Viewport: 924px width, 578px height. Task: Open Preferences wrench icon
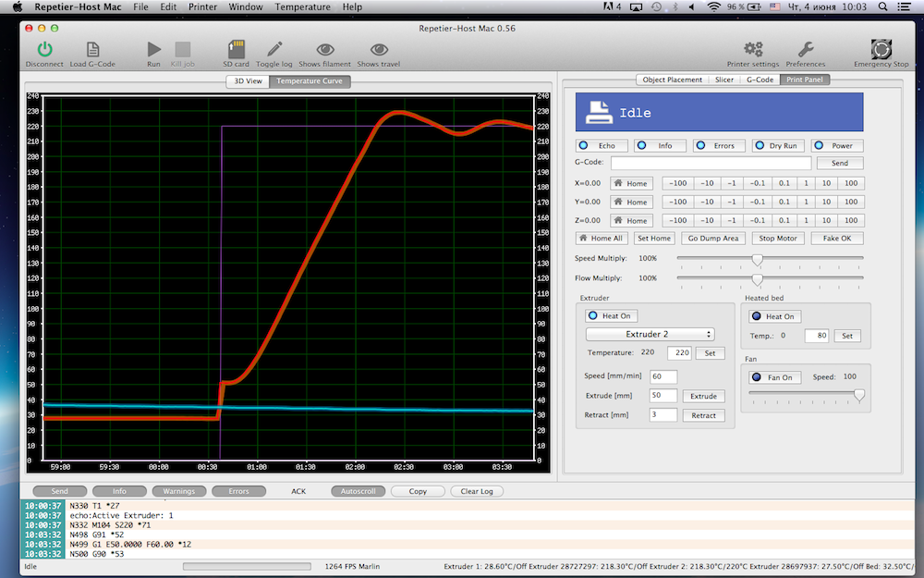coord(806,50)
